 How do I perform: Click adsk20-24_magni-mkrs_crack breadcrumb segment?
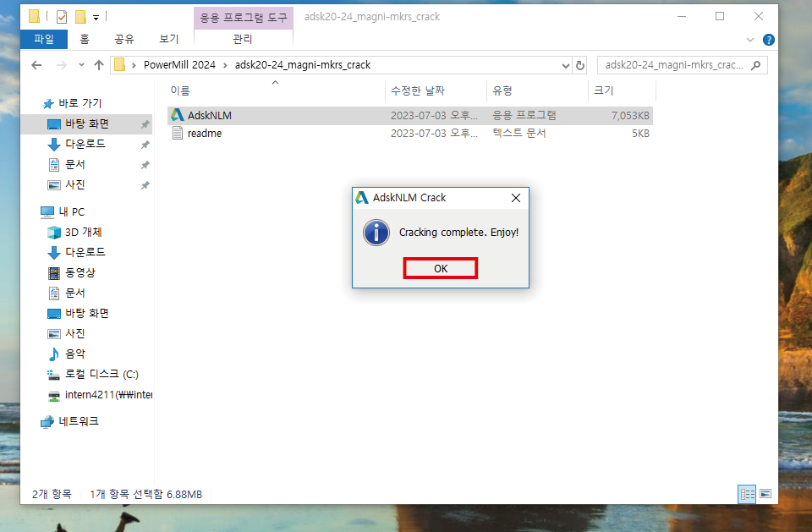click(303, 65)
